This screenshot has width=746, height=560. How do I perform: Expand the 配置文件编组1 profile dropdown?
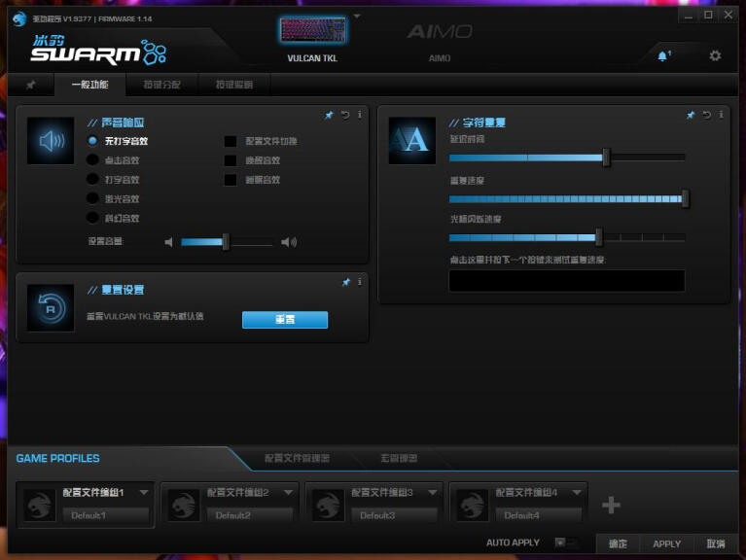(x=144, y=492)
